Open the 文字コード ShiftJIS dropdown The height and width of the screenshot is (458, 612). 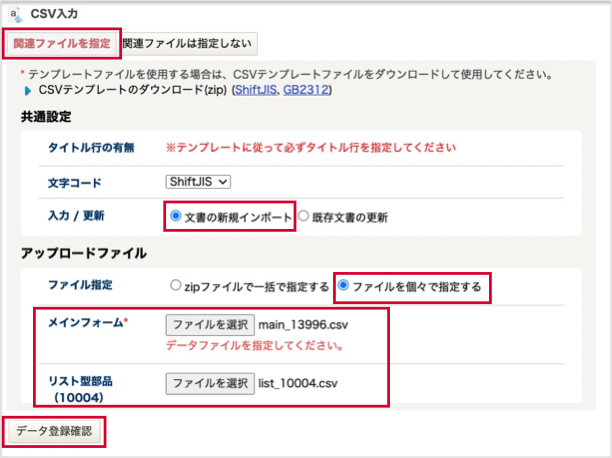pos(198,182)
